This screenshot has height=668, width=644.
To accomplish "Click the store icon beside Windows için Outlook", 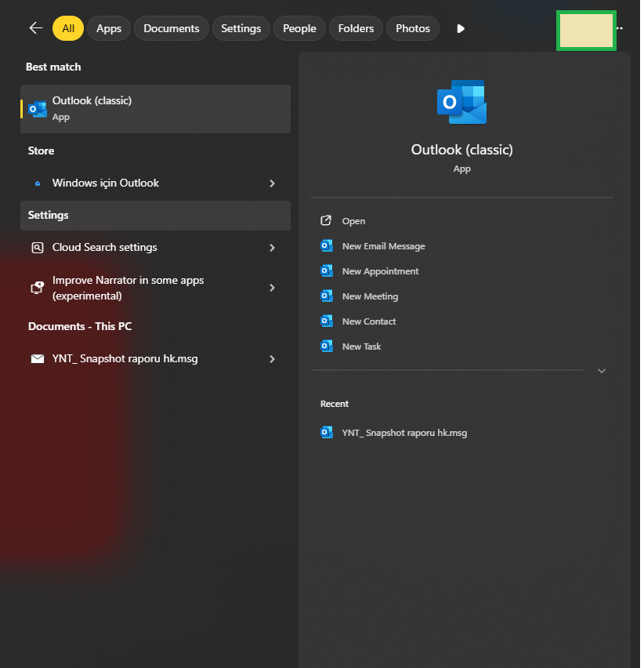I will coord(38,183).
